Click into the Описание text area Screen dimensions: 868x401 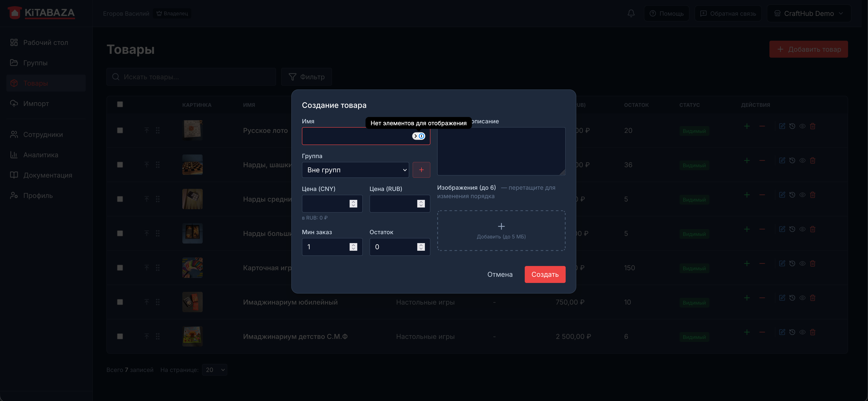[501, 151]
